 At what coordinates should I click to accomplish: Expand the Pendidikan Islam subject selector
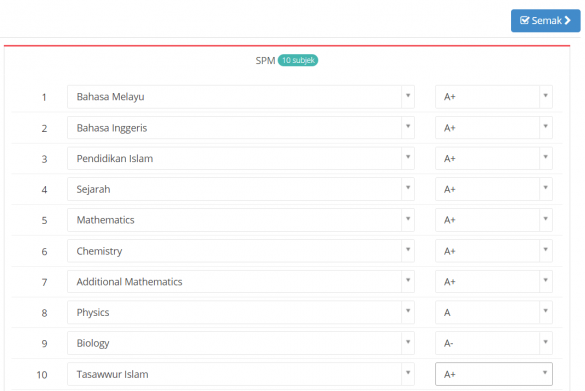click(x=241, y=158)
